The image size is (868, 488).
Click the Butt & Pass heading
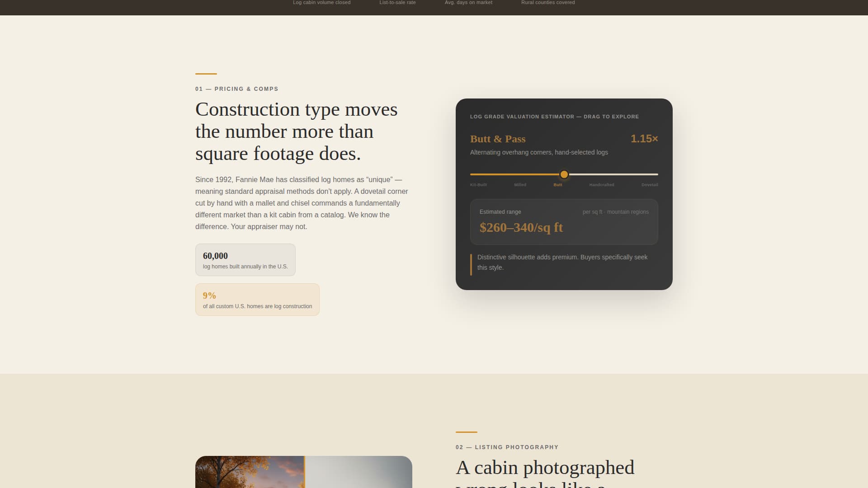[497, 139]
